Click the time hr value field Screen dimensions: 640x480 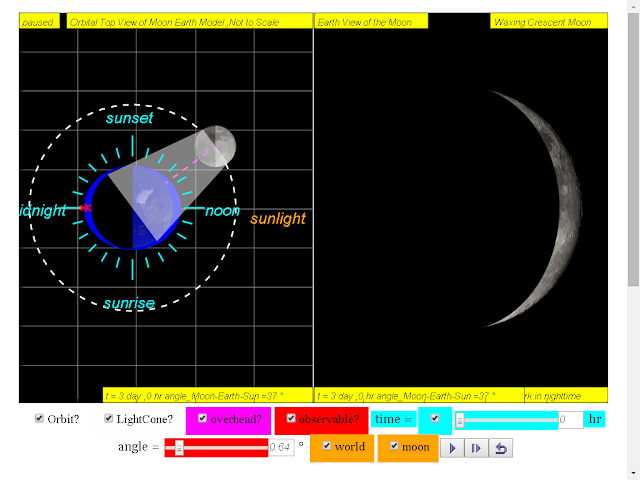point(570,420)
